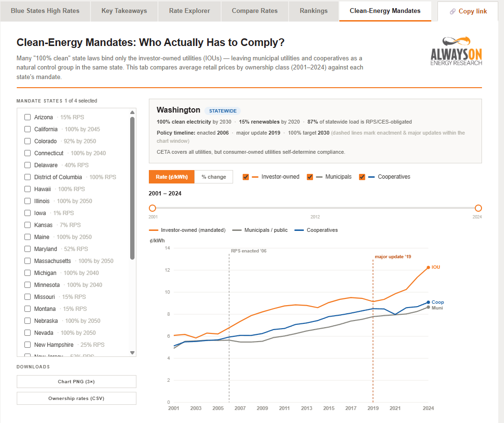Screen dimensions: 504x423
Task: Toggle the Investor-owned series checkbox
Action: click(246, 177)
